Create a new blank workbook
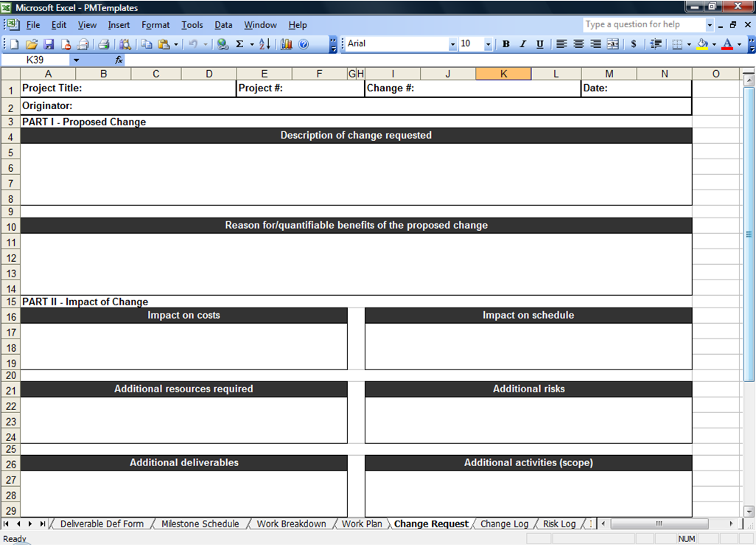The width and height of the screenshot is (756, 545). [x=15, y=44]
